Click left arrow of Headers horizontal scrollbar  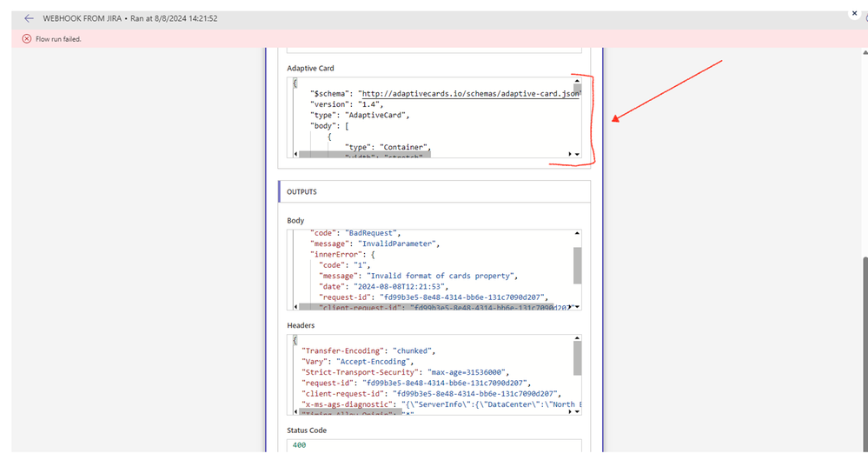[x=295, y=411]
